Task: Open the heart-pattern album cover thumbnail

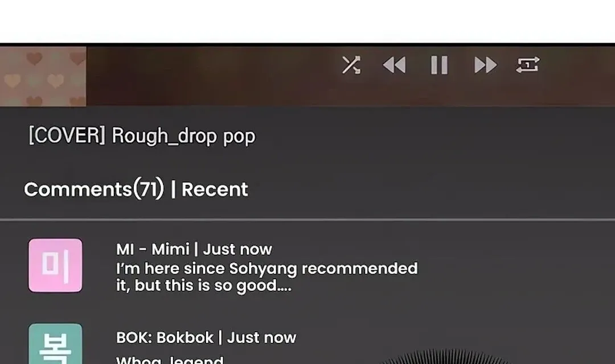Action: (43, 76)
